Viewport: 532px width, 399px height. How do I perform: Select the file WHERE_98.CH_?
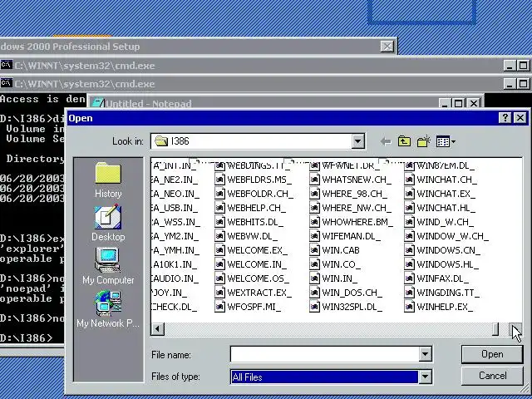[348, 194]
